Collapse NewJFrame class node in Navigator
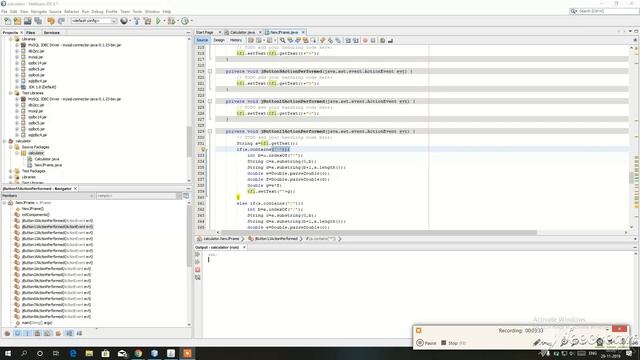Viewport: 640px width, 360px height. pyautogui.click(x=4, y=203)
